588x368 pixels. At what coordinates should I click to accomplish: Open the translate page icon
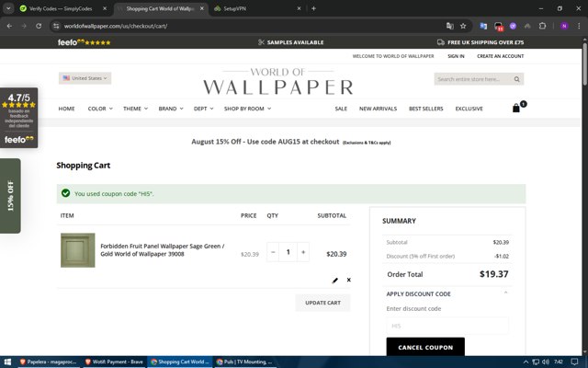click(x=449, y=26)
